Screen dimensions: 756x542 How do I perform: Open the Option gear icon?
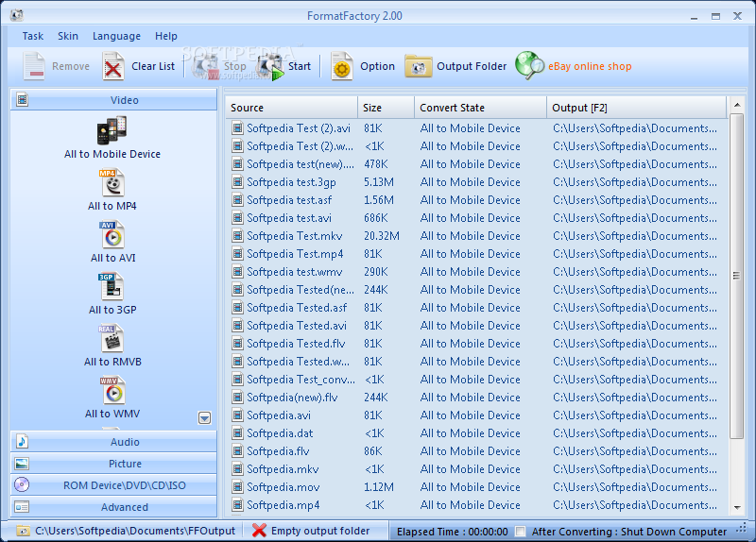tap(342, 66)
